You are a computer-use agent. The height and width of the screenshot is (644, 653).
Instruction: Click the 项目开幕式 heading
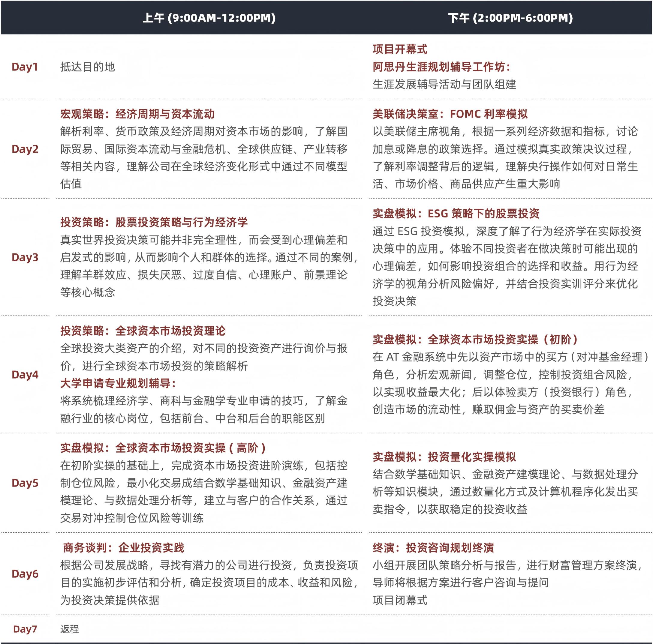click(400, 49)
